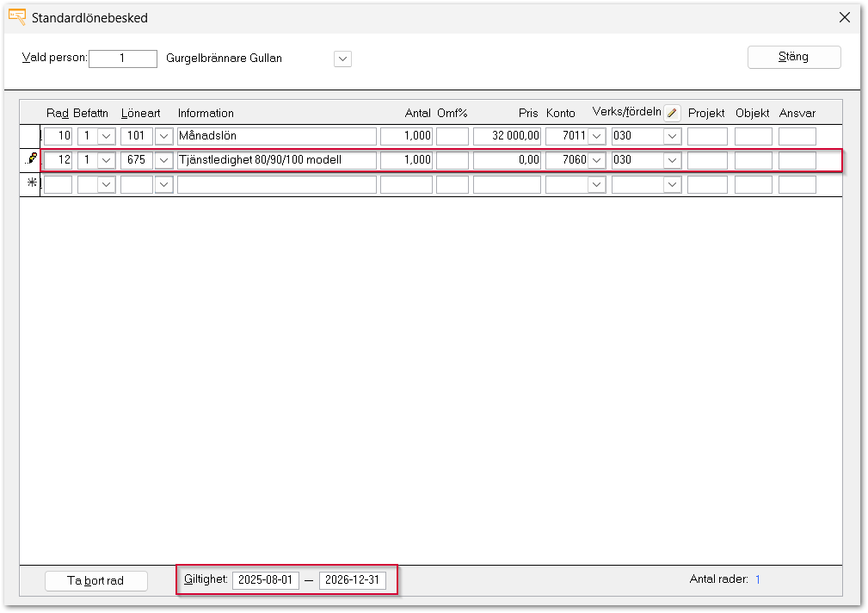Viewport: 868px width, 613px height.
Task: Click the Löneart column header
Action: tap(140, 113)
